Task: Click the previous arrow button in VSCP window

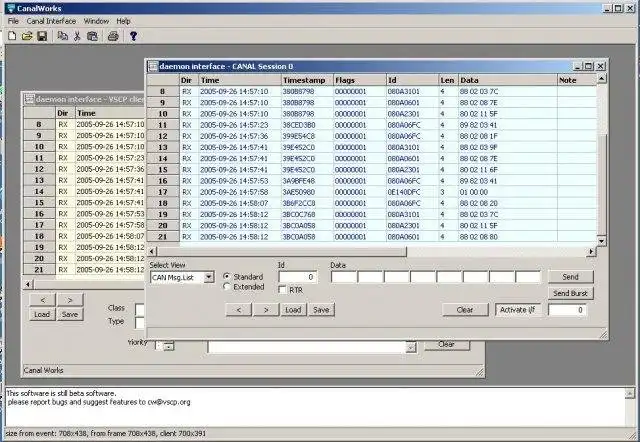Action: tap(42, 300)
